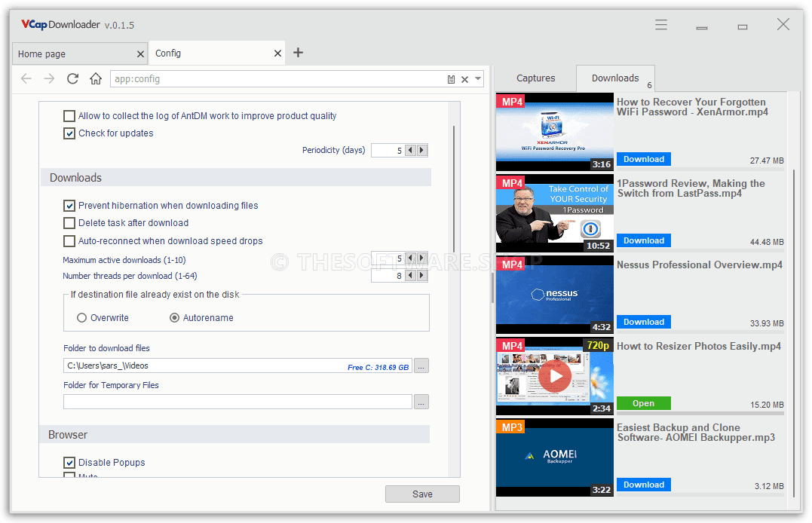Click Howt to Resizer Photos Easily.mp4 title
The height and width of the screenshot is (523, 812).
(x=699, y=346)
